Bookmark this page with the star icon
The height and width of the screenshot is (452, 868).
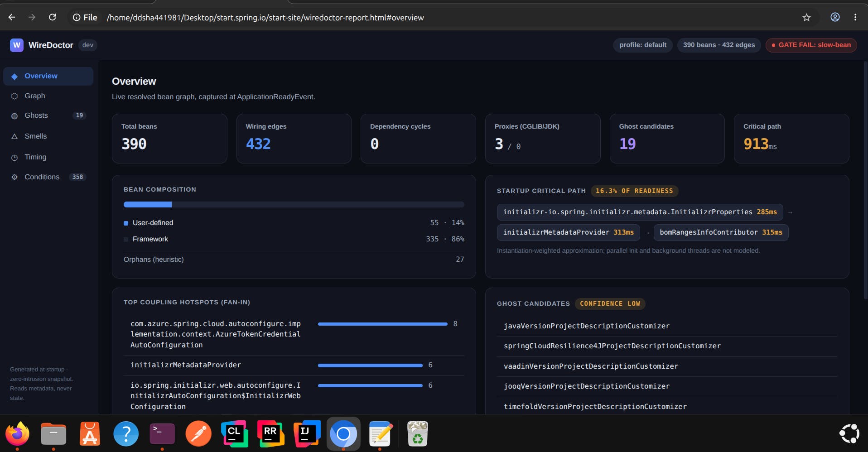click(x=806, y=17)
